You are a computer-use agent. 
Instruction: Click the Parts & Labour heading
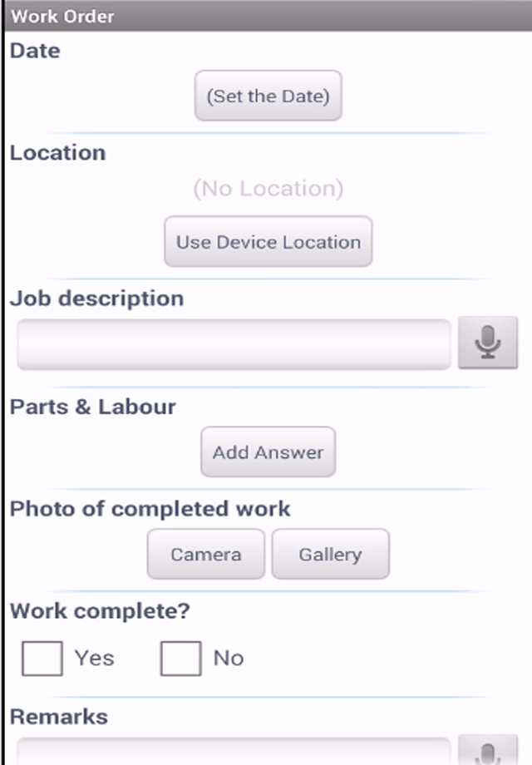point(92,407)
